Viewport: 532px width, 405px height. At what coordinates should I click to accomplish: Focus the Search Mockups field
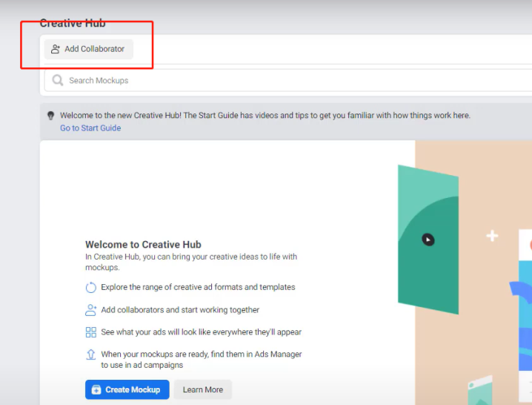pyautogui.click(x=288, y=81)
